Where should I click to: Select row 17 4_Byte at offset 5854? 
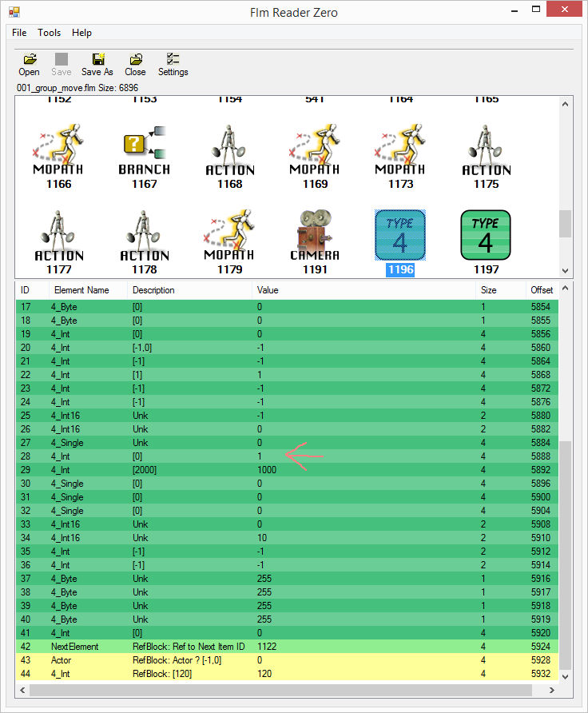(287, 307)
